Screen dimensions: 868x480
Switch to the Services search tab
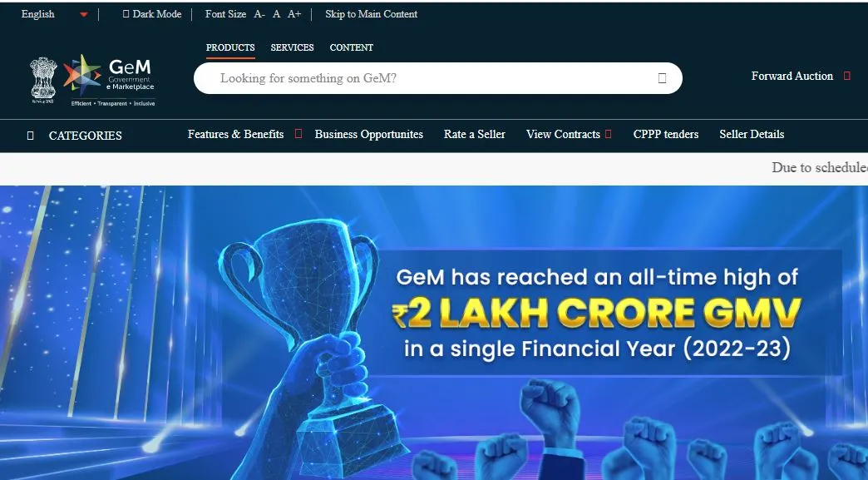[x=293, y=47]
